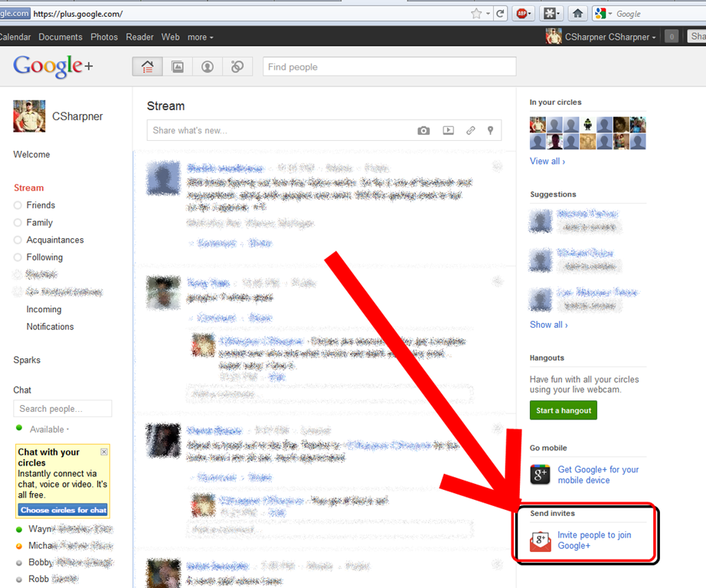Image resolution: width=706 pixels, height=588 pixels.
Task: Focus the Find people search box
Action: pos(390,67)
